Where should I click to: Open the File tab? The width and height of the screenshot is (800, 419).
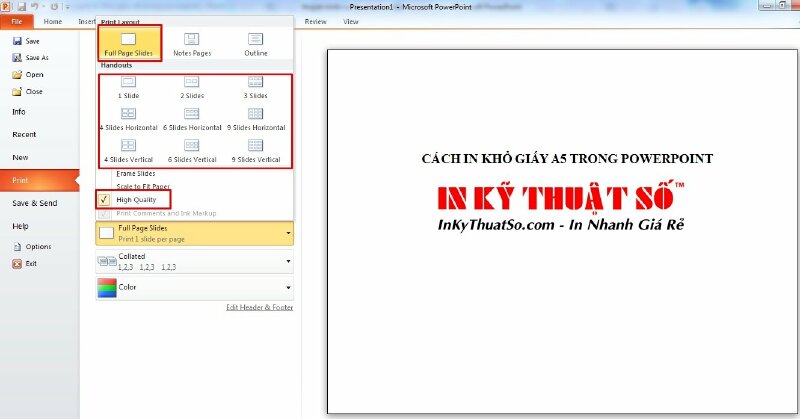coord(17,22)
